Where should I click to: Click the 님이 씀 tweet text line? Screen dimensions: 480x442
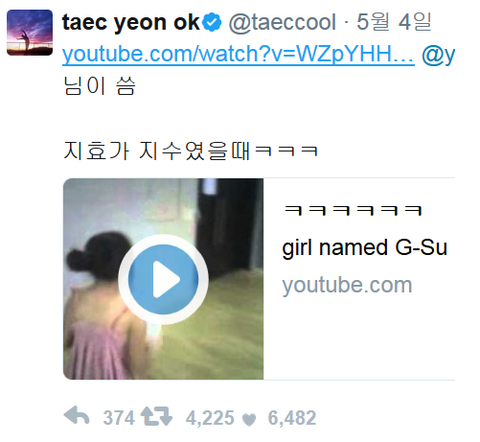[x=99, y=86]
